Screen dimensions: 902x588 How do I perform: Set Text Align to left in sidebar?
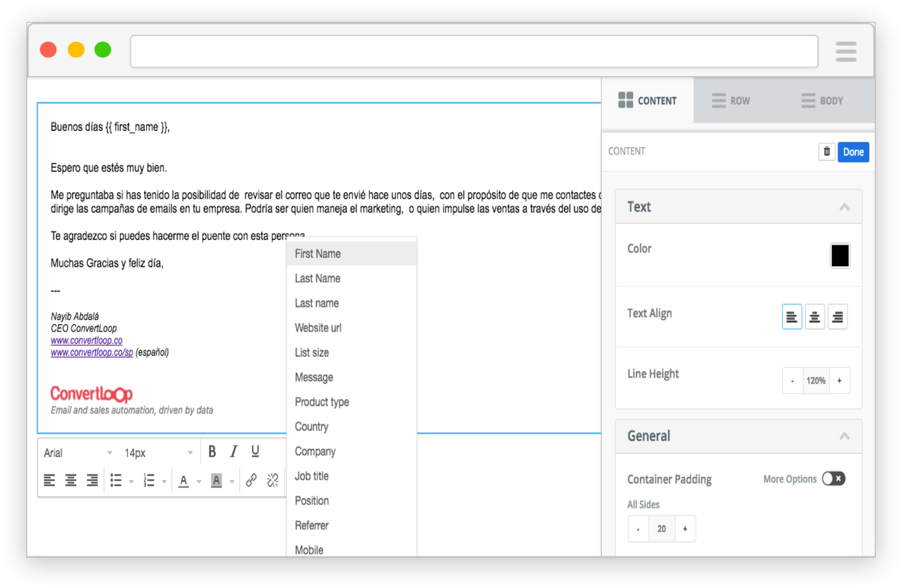[x=792, y=317]
